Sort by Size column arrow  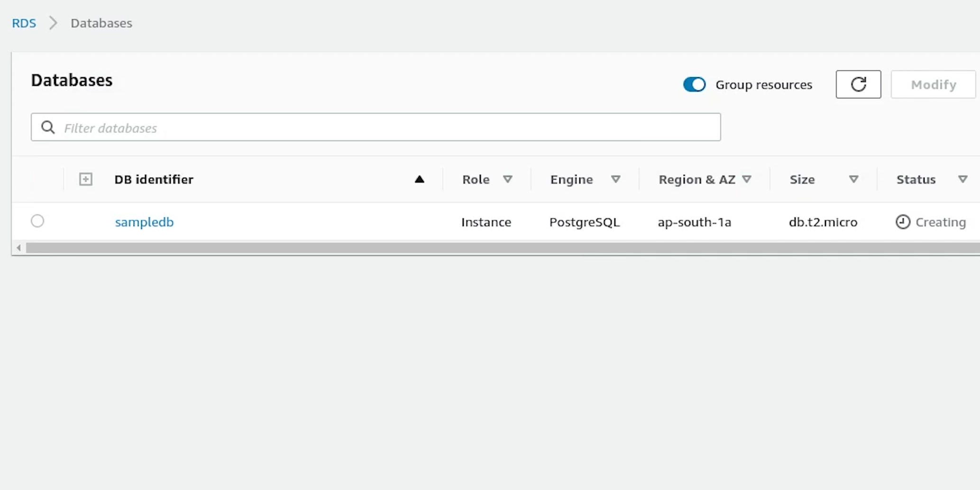[x=853, y=179]
